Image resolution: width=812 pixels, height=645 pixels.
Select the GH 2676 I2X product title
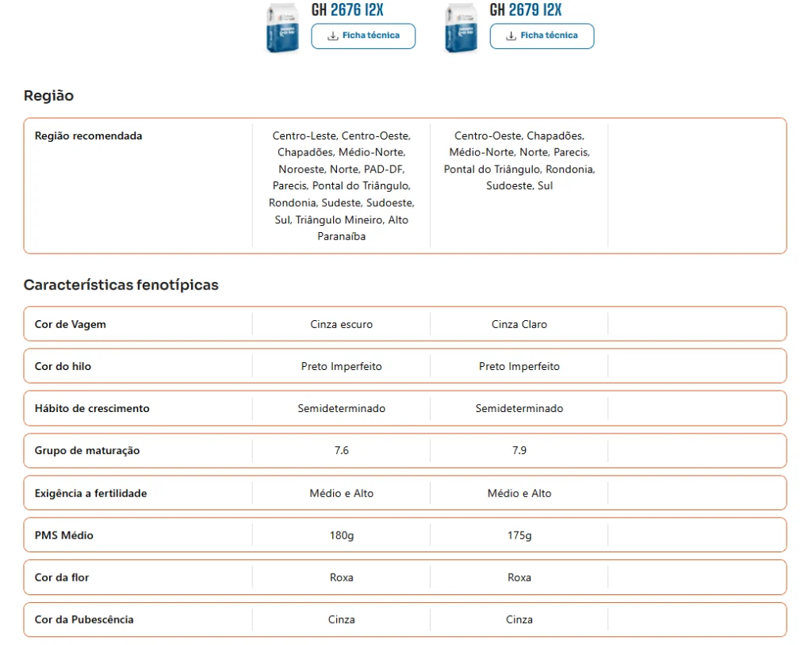pyautogui.click(x=347, y=10)
